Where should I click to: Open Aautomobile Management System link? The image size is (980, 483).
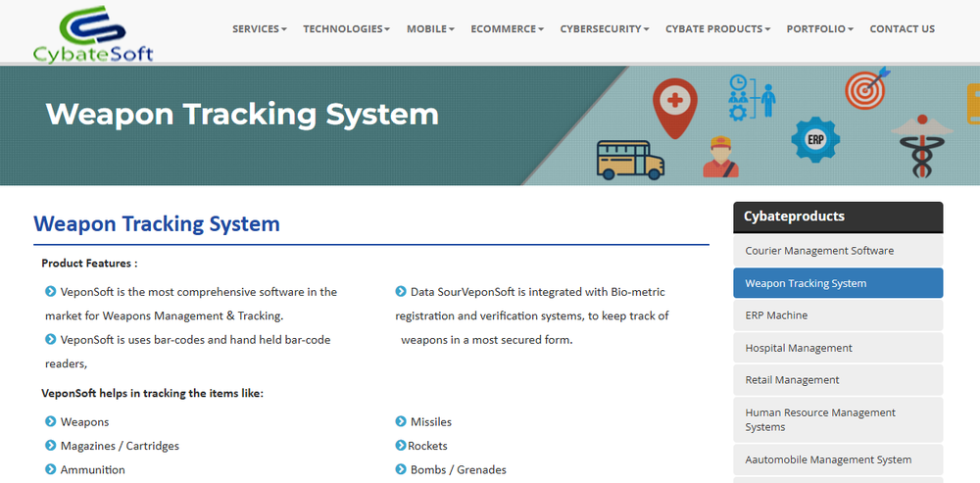[x=838, y=459]
